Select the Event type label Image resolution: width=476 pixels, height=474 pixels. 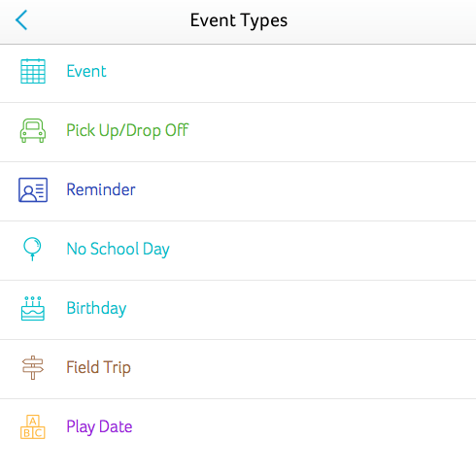(86, 71)
